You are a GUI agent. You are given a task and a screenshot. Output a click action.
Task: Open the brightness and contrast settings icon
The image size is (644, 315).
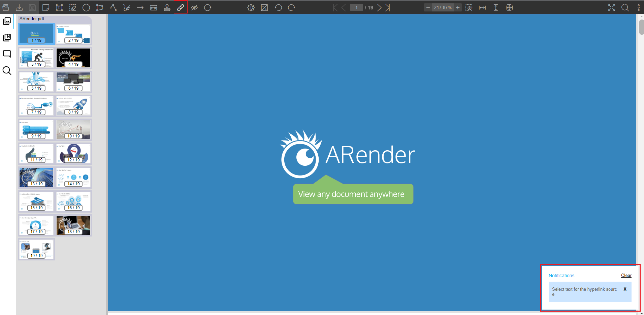pyautogui.click(x=251, y=7)
